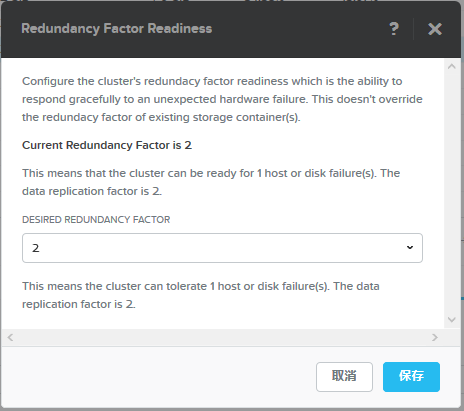Viewport: 464px width, 411px height.
Task: Click the horizontal scrollbar left arrow
Action: coord(10,337)
